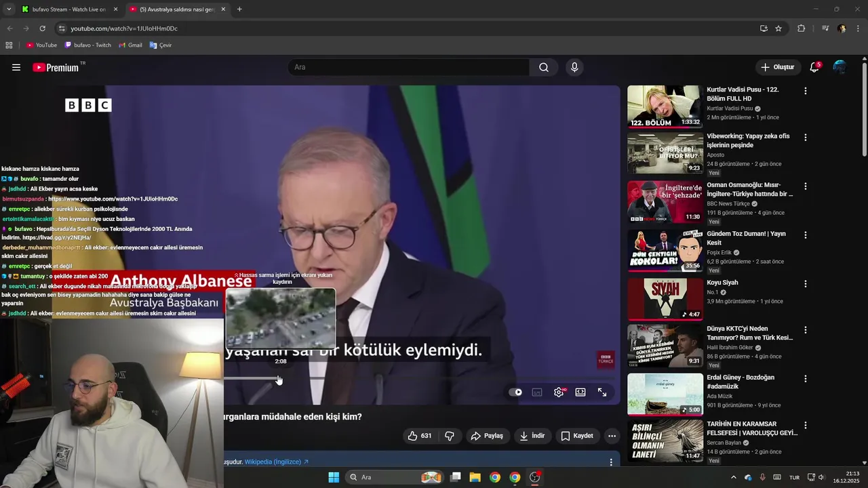Open OBS Studio from the taskbar
This screenshot has width=868, height=488.
(x=535, y=477)
